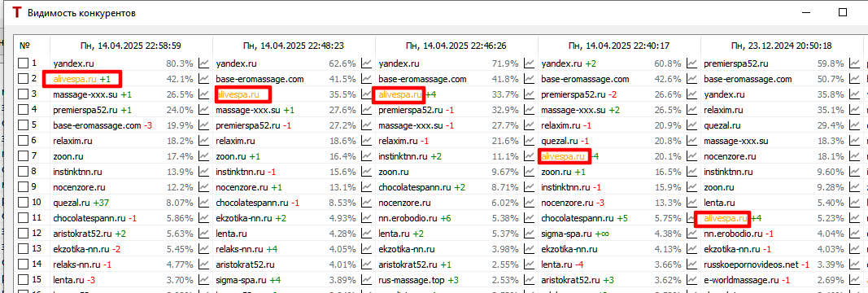Open chart icon beside sigma-spa.ru 4.38%

pyautogui.click(x=692, y=234)
